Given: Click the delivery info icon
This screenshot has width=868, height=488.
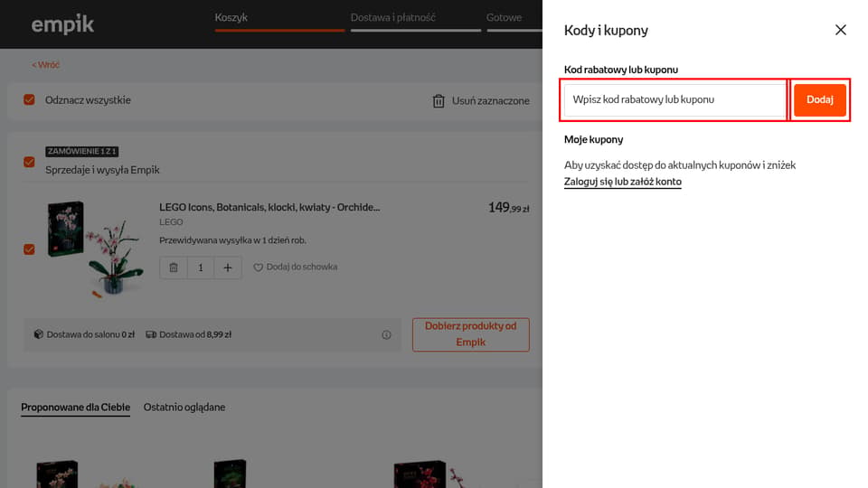Looking at the screenshot, I should tap(386, 334).
